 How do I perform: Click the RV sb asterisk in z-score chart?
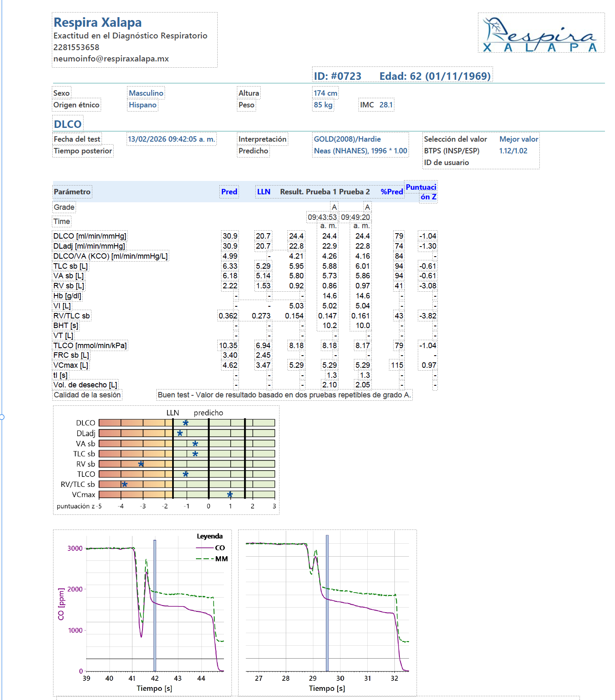(x=141, y=464)
